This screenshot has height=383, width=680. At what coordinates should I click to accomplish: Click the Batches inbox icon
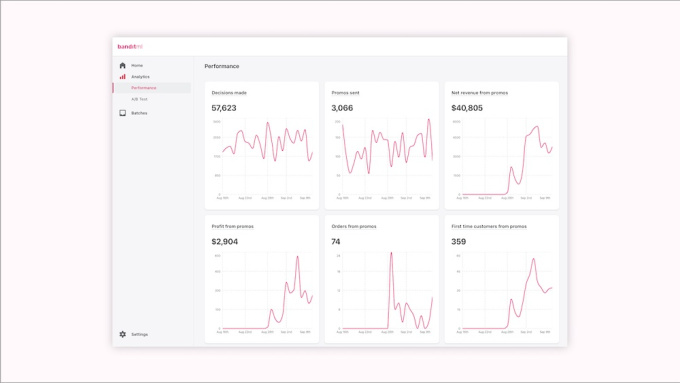pos(122,113)
